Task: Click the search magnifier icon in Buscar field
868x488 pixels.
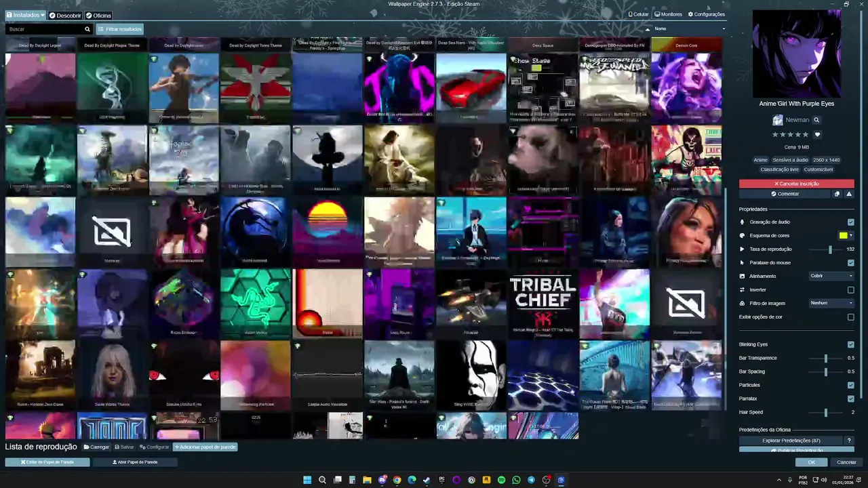Action: [87, 29]
